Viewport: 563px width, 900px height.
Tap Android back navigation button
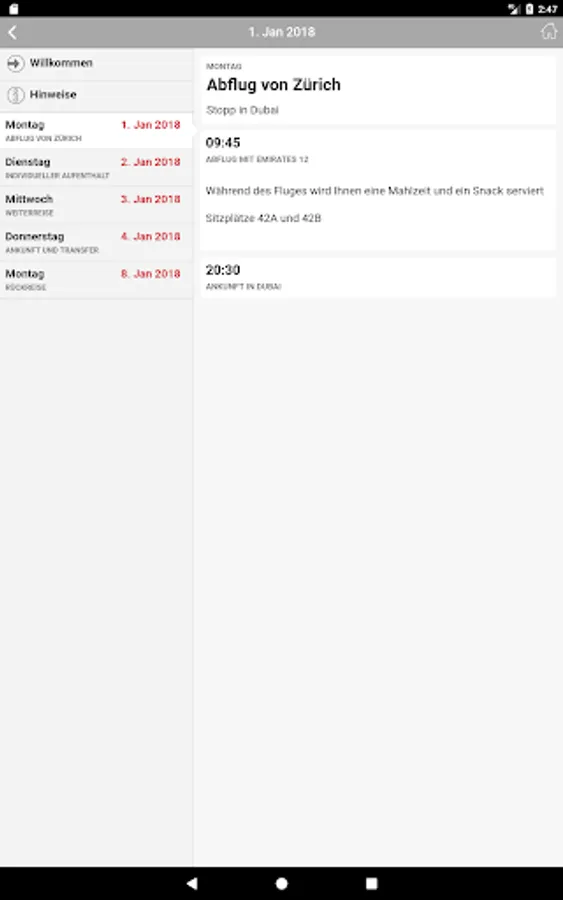click(192, 883)
